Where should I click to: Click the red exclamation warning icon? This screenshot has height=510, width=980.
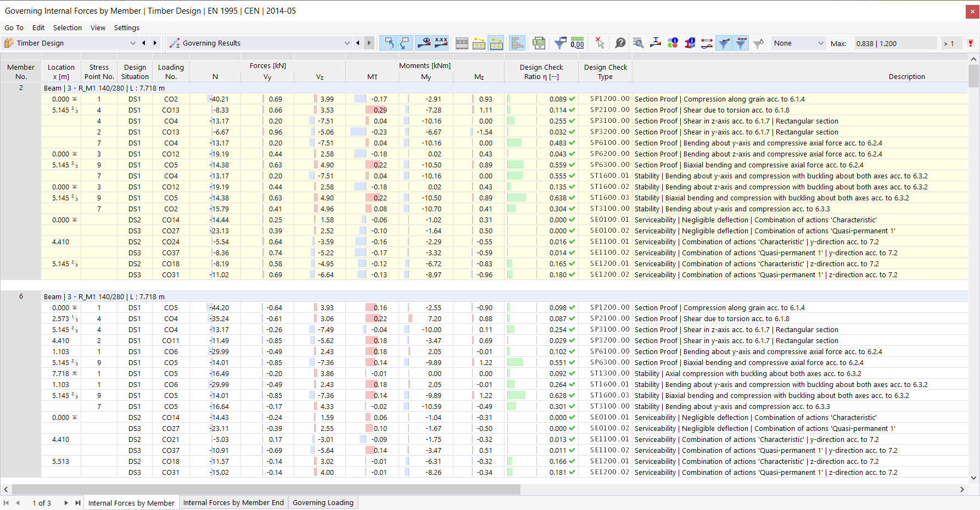click(971, 43)
